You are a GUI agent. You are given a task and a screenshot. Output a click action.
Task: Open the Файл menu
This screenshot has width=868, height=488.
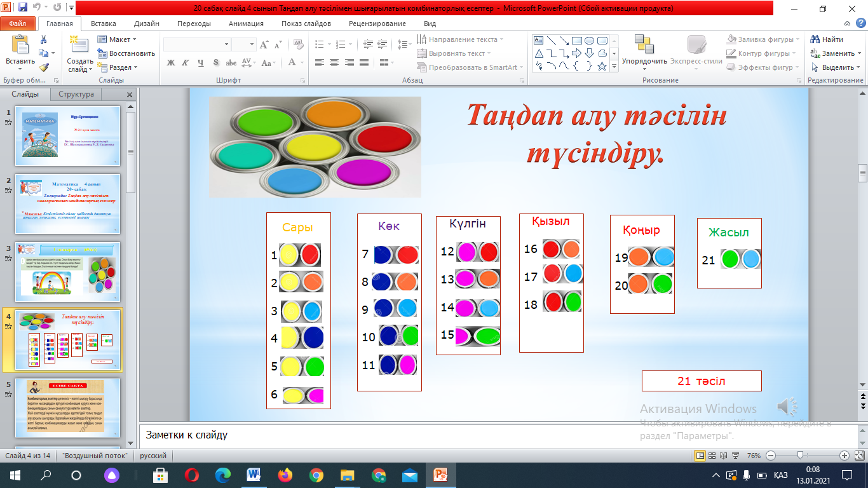pos(18,24)
